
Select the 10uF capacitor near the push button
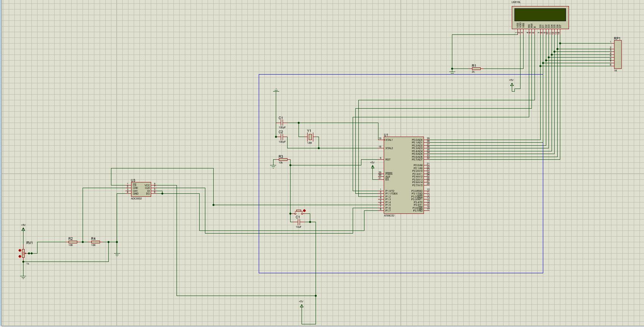pyautogui.click(x=299, y=222)
